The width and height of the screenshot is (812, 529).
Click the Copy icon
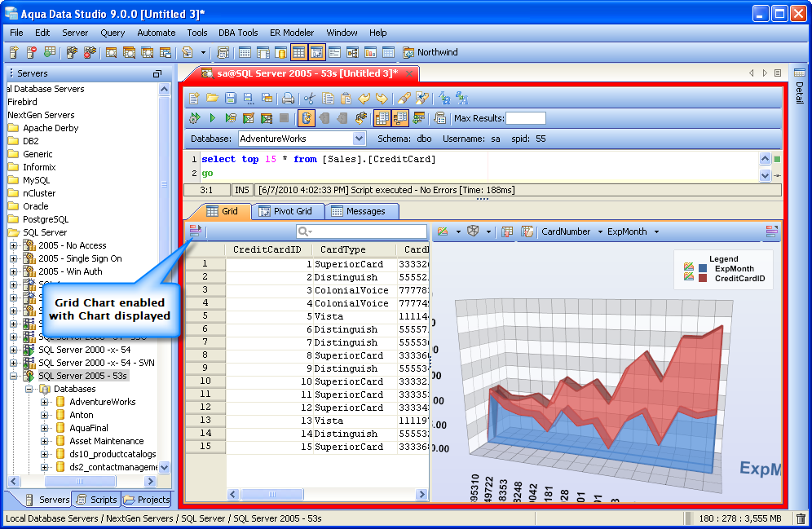point(328,98)
